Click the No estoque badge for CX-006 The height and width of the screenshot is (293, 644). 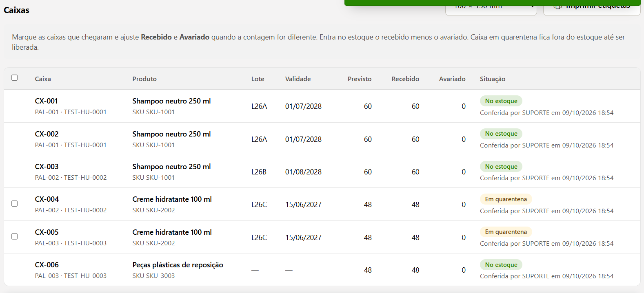501,265
